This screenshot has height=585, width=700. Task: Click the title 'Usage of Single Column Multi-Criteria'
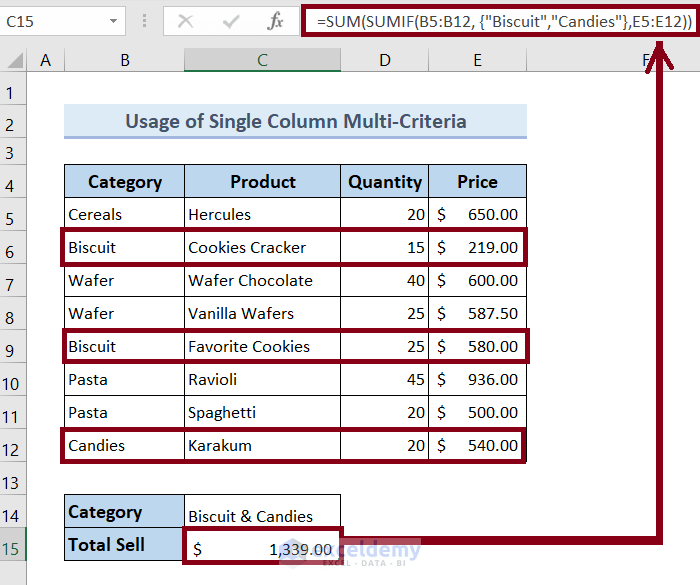(x=296, y=121)
